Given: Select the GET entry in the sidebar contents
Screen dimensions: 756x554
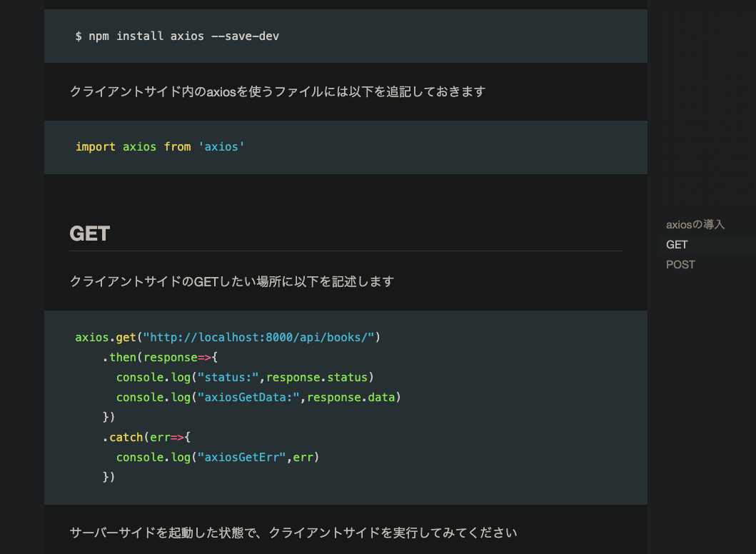Looking at the screenshot, I should (677, 245).
